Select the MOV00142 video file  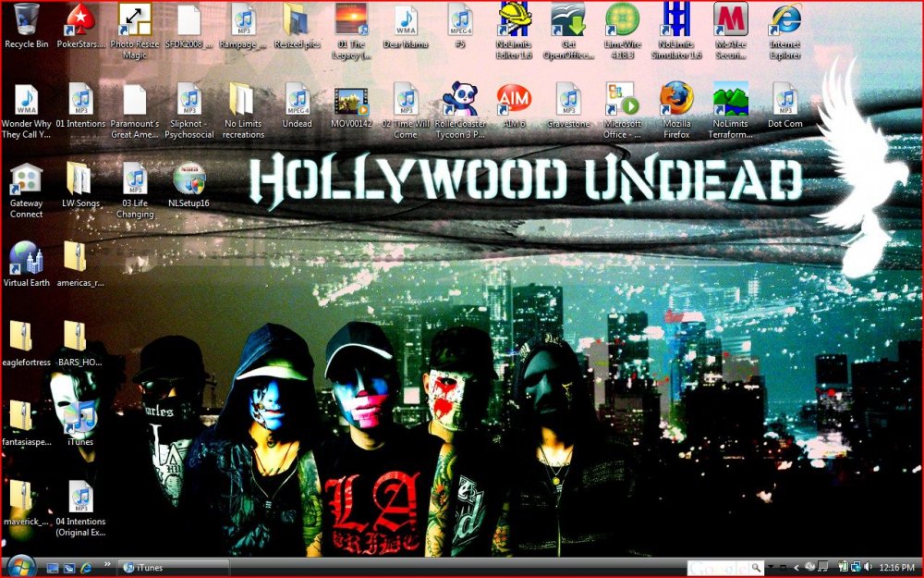(x=351, y=100)
